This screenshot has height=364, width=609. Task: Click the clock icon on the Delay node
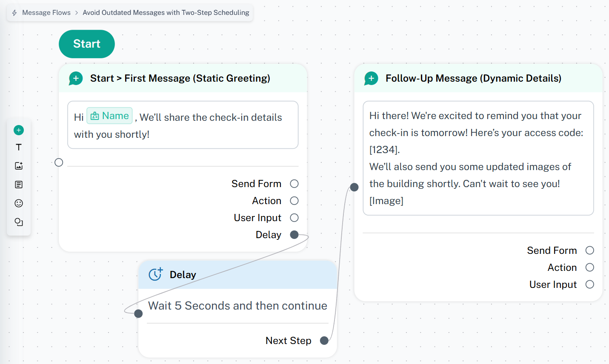(155, 274)
